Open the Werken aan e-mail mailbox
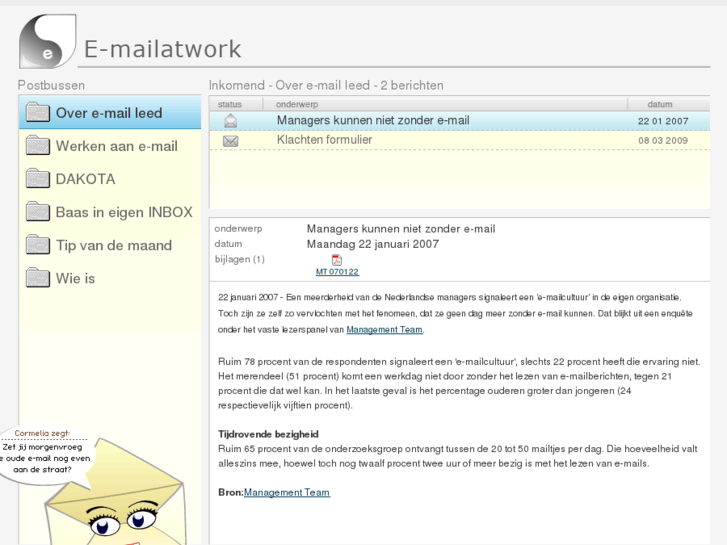Screen dimensions: 727x545 point(110,146)
